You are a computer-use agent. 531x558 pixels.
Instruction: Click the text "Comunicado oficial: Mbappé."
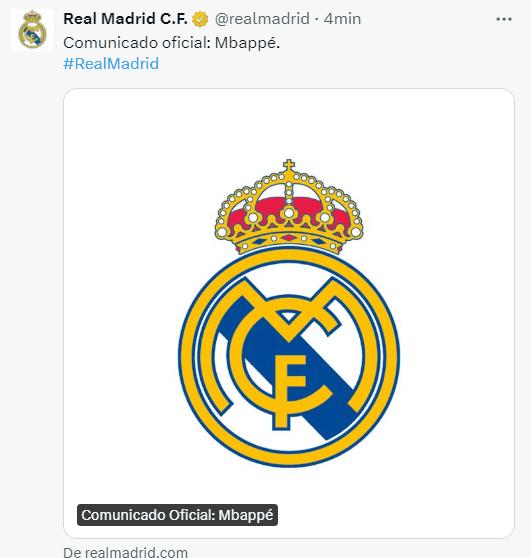pyautogui.click(x=172, y=43)
